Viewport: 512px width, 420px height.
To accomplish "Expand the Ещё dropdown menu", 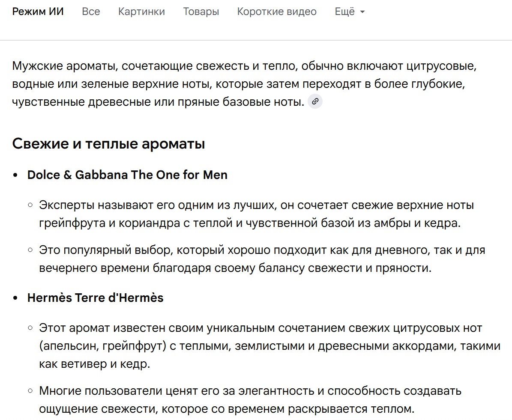I will pos(350,12).
